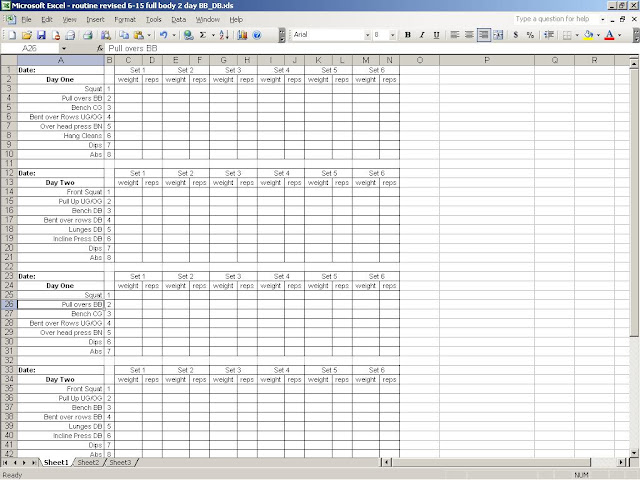Paste with the clipboard icon
Viewport: 640px width, 480px height.
(x=138, y=35)
